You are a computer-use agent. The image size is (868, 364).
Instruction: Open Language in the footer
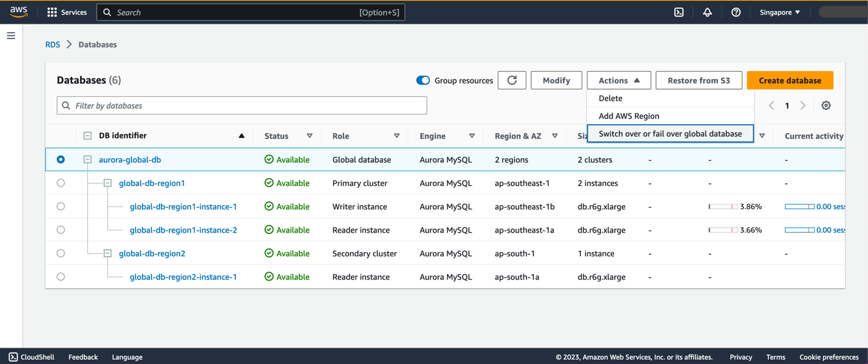coord(127,357)
